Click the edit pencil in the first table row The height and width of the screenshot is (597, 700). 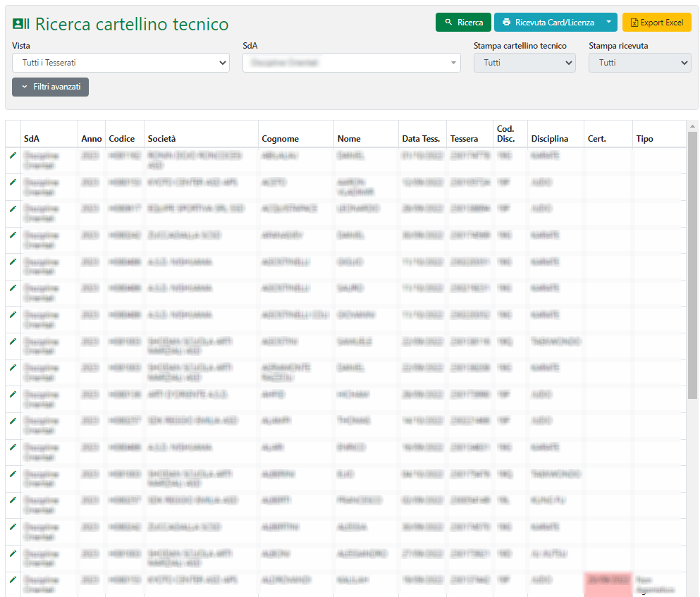(13, 155)
